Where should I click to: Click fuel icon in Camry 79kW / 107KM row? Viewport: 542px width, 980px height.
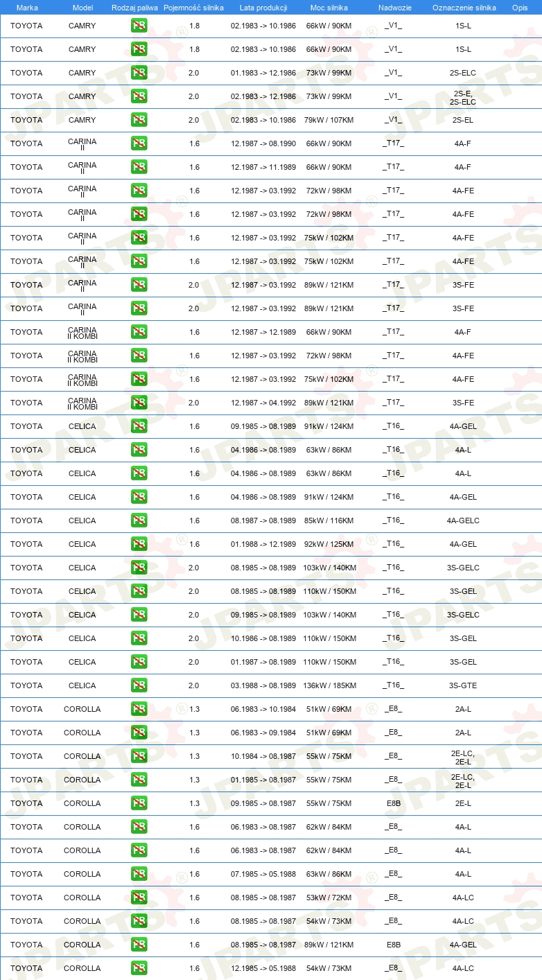(x=139, y=120)
